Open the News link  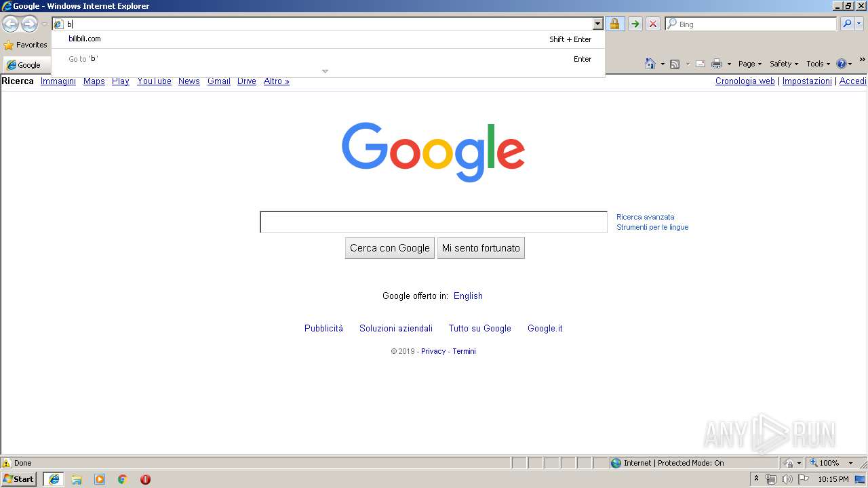pyautogui.click(x=189, y=81)
